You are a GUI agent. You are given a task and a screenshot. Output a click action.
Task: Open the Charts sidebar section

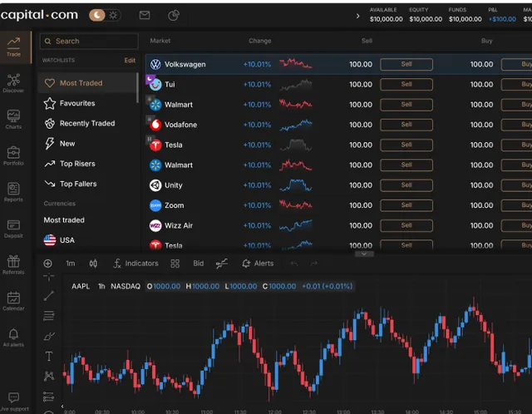point(13,120)
